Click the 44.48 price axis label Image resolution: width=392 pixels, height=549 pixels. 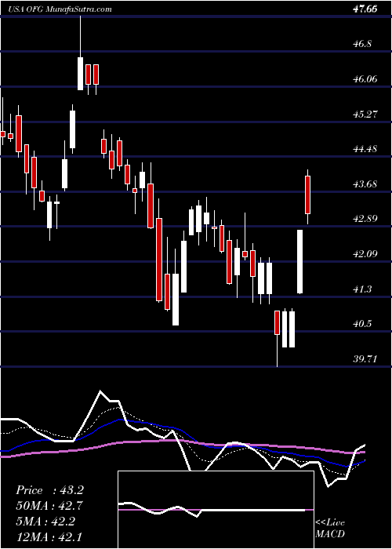[x=365, y=149]
